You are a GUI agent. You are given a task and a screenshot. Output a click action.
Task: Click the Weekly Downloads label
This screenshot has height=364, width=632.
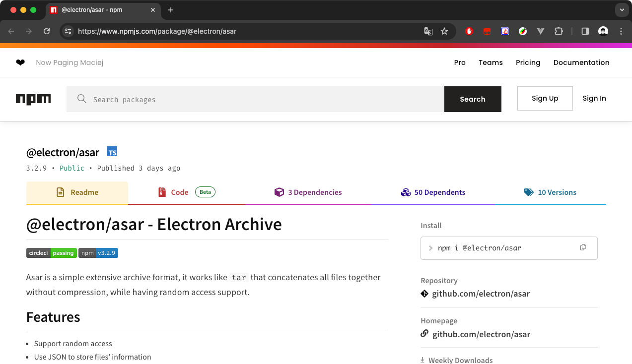(461, 360)
